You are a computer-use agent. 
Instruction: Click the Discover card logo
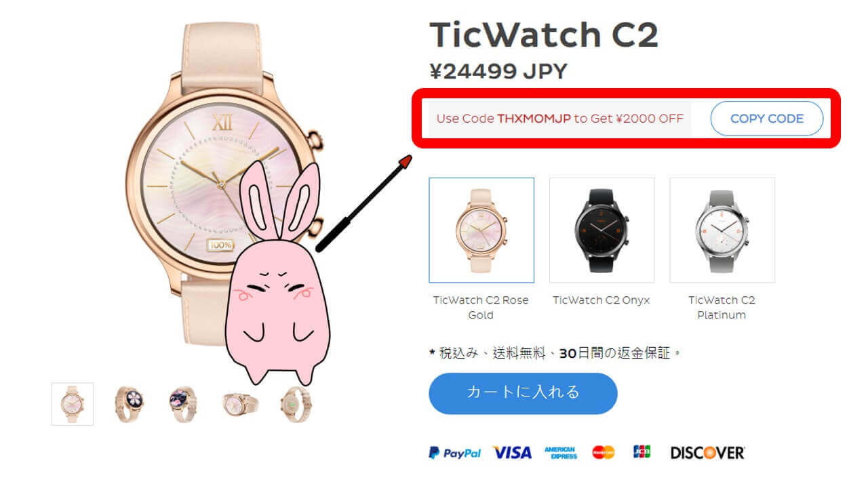(707, 453)
